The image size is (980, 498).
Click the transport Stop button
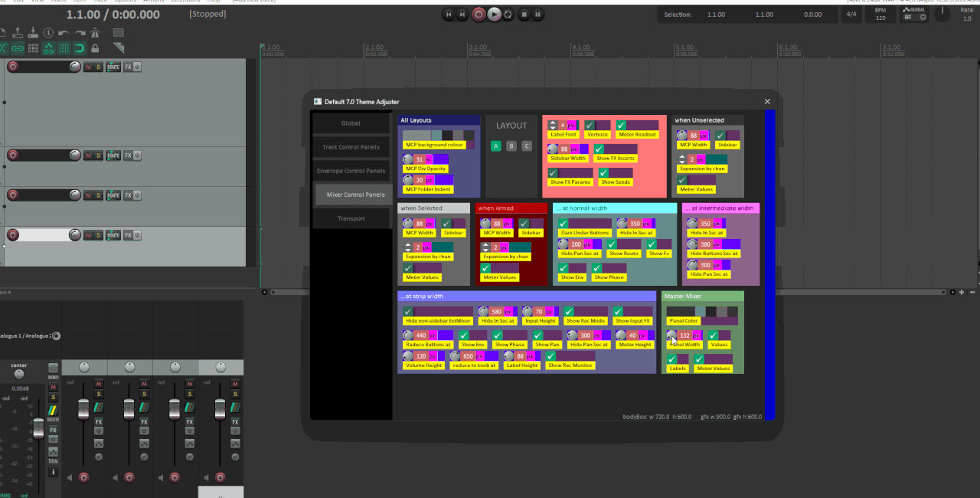click(524, 14)
